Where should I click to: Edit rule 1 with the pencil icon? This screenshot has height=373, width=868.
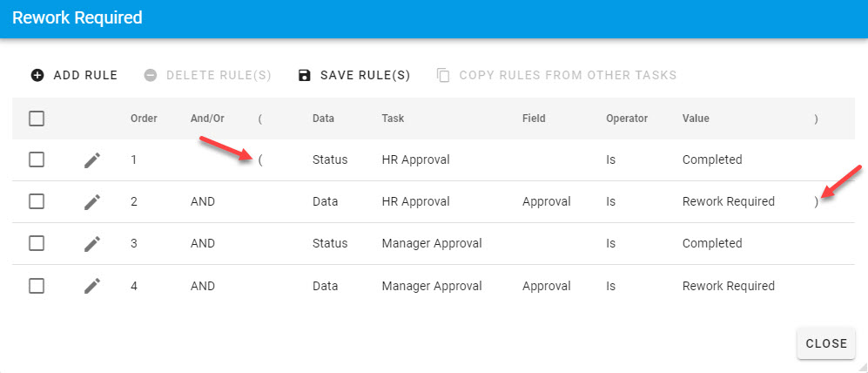point(92,160)
